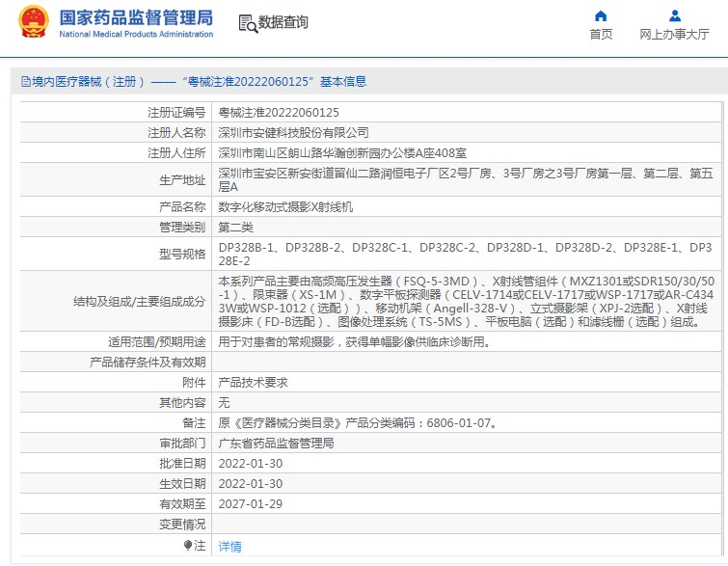This screenshot has width=728, height=566.
Task: Click the 注册人住所 label
Action: click(176, 152)
